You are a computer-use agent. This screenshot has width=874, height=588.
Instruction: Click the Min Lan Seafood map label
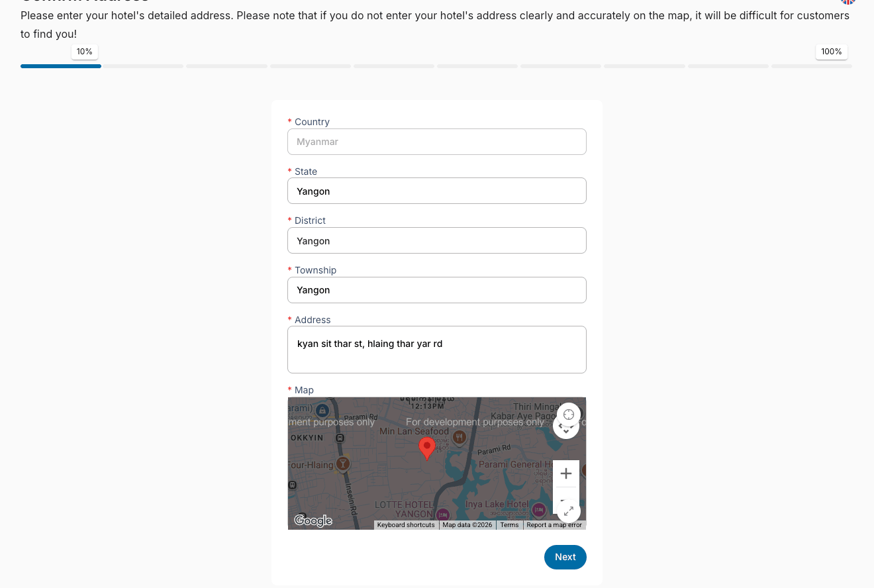click(x=414, y=432)
